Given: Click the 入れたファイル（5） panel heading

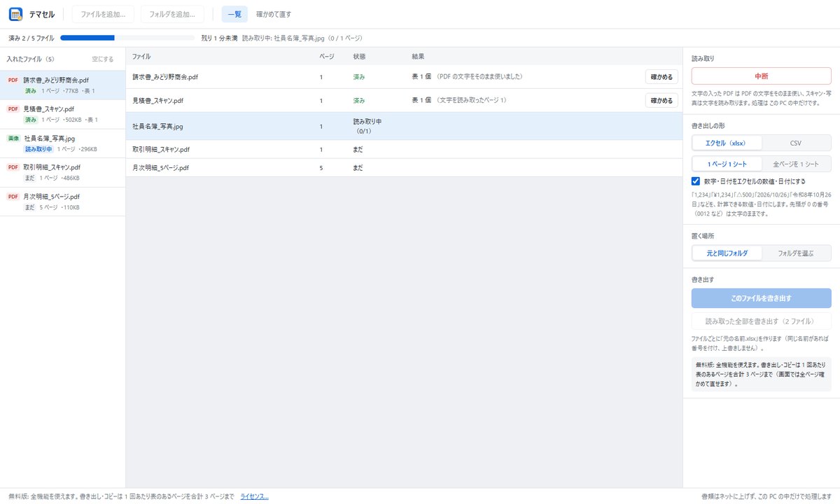Looking at the screenshot, I should (x=31, y=59).
